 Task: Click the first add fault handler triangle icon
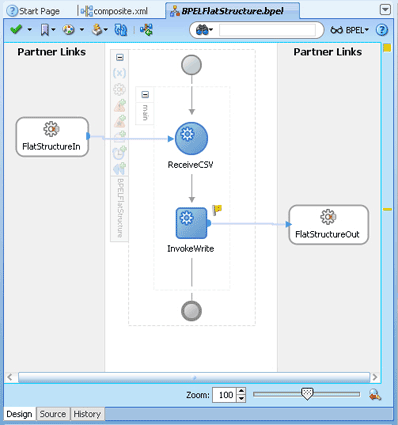(x=120, y=105)
